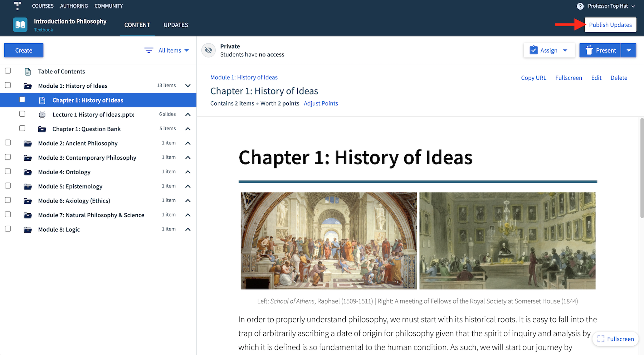Click the Module 1 folder icon

point(28,86)
